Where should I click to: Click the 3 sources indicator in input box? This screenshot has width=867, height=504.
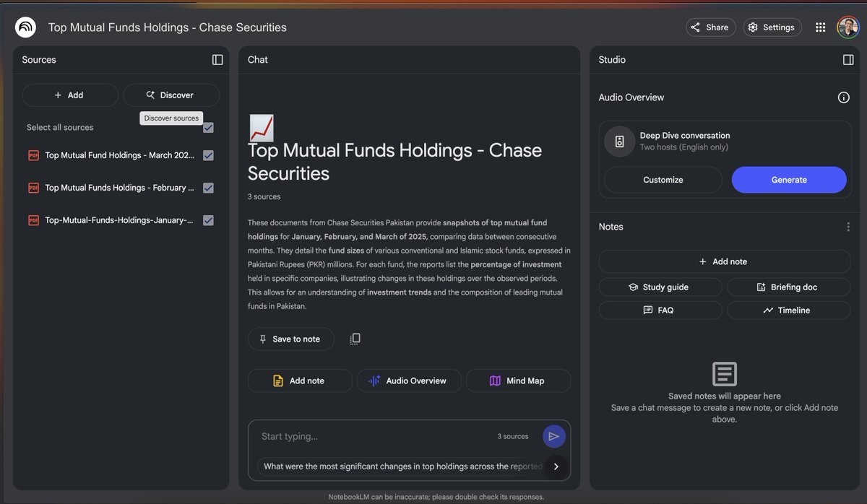click(513, 436)
